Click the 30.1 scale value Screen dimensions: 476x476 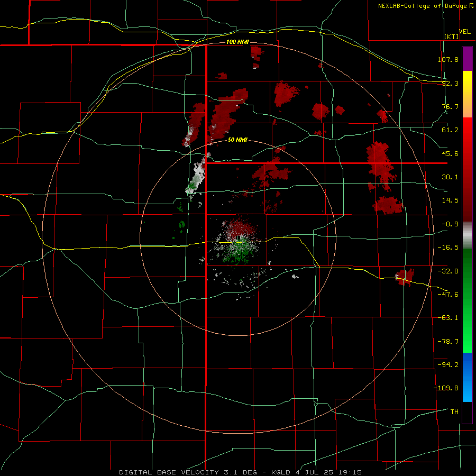450,177
